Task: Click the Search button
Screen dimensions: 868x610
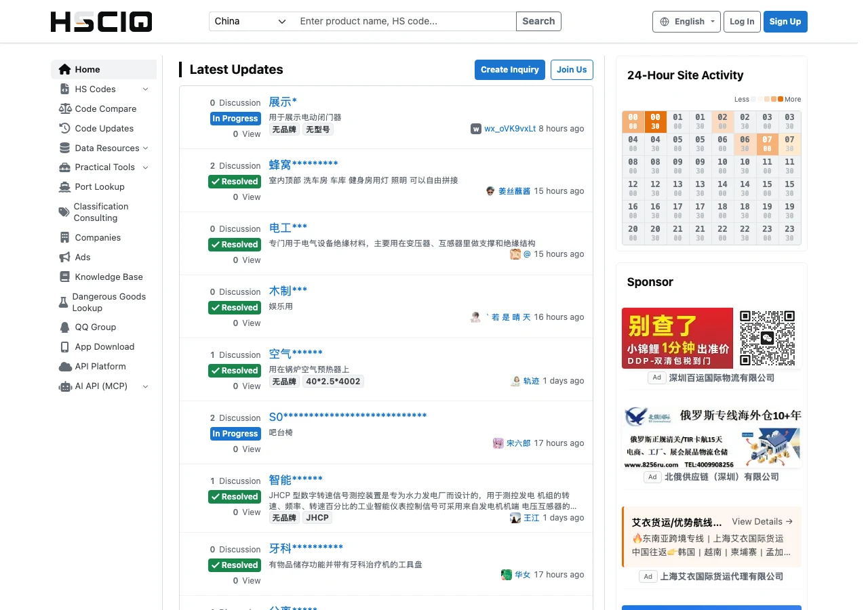Action: click(x=538, y=21)
